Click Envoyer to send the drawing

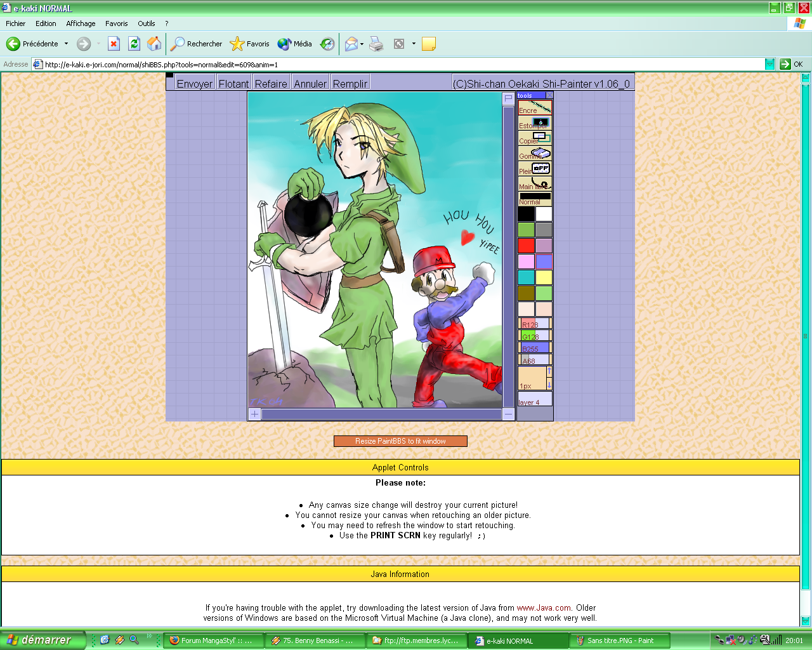point(195,83)
